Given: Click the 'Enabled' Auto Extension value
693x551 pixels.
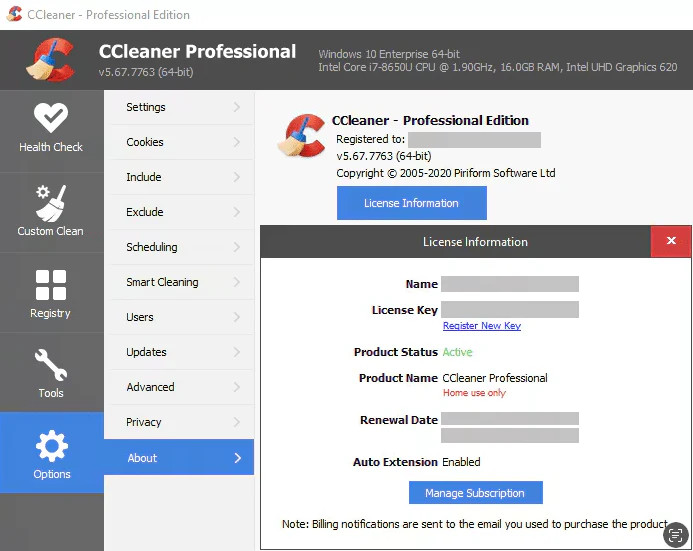Looking at the screenshot, I should pos(461,462).
